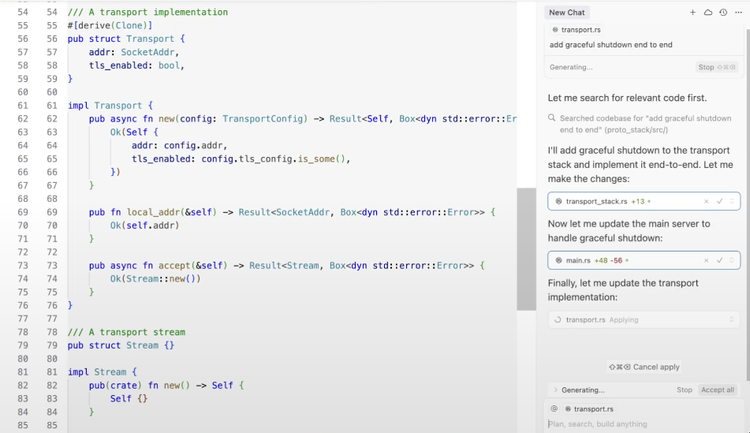Expand the Generating status chevron

coord(555,390)
